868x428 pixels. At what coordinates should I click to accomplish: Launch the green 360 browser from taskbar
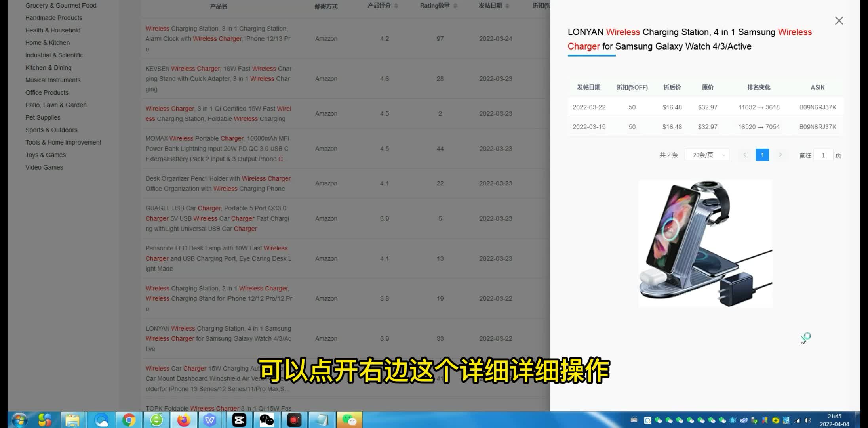(157, 420)
